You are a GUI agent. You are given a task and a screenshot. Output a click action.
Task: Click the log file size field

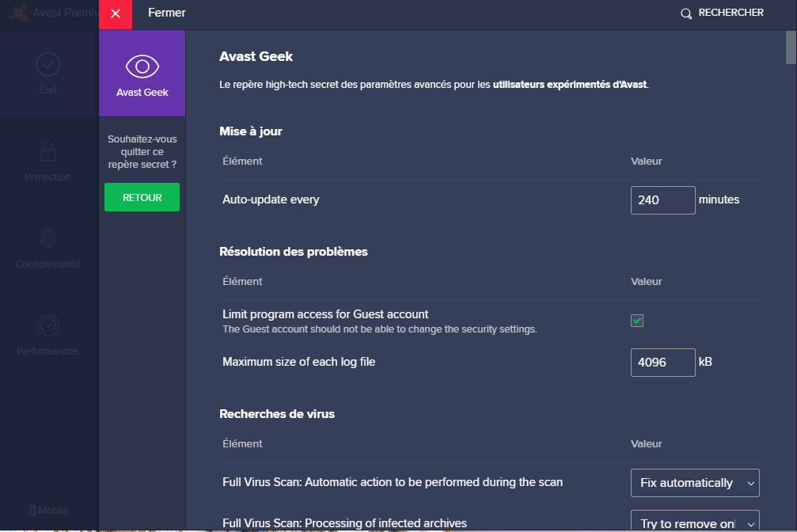(662, 363)
